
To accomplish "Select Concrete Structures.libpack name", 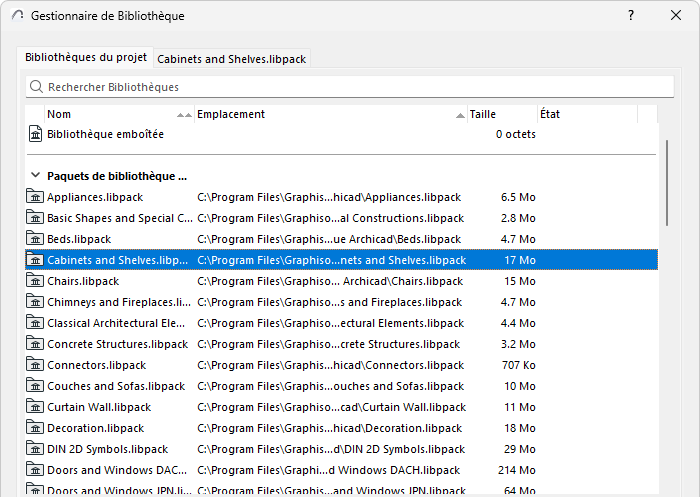I will 117,344.
